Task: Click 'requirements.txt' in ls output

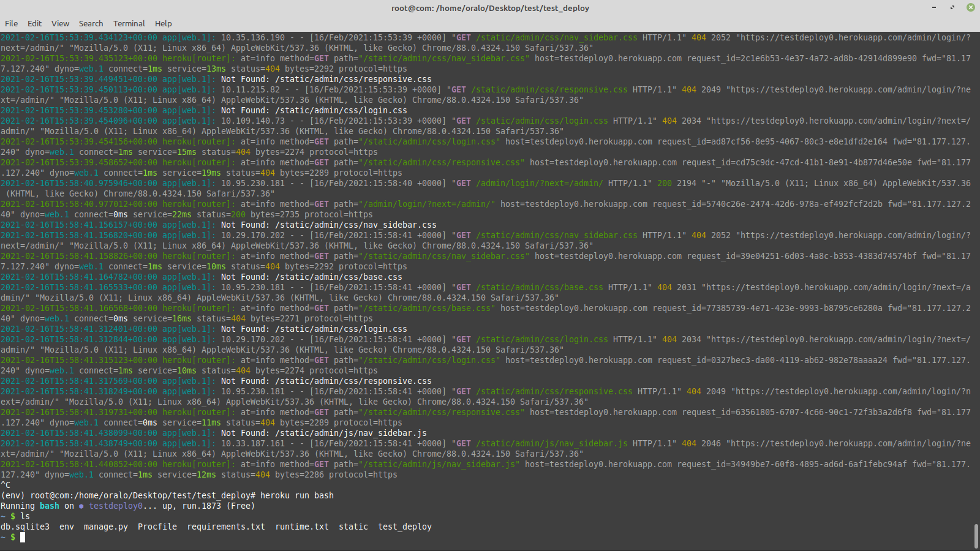Action: tap(226, 527)
